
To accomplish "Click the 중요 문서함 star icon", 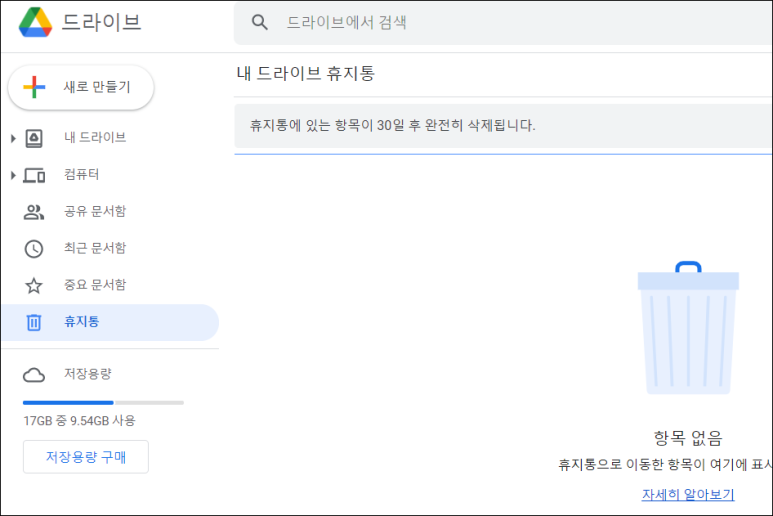I will 34,285.
